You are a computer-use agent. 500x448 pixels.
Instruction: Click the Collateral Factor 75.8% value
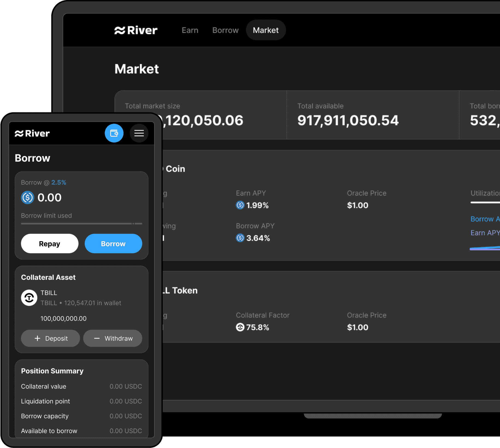(258, 327)
